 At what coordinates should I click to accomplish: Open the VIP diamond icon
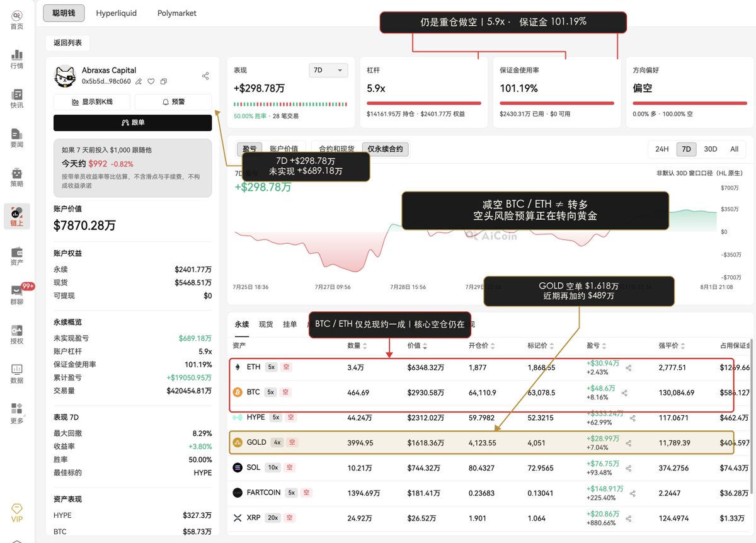[x=17, y=513]
